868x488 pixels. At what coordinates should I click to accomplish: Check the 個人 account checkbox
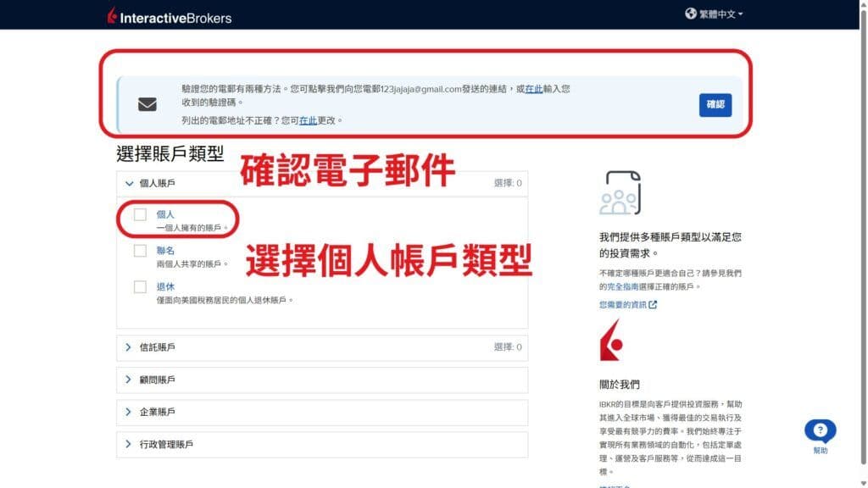tap(139, 214)
